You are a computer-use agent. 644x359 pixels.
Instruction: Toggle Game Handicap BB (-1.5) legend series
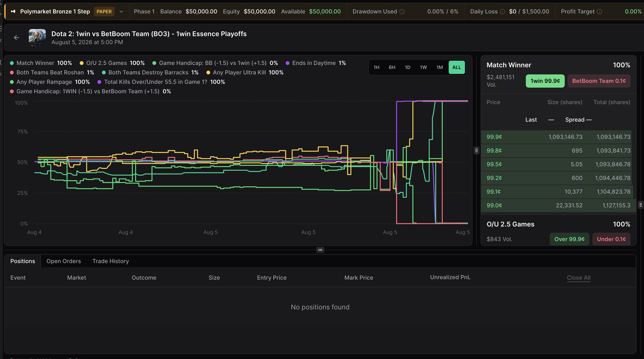pyautogui.click(x=215, y=63)
